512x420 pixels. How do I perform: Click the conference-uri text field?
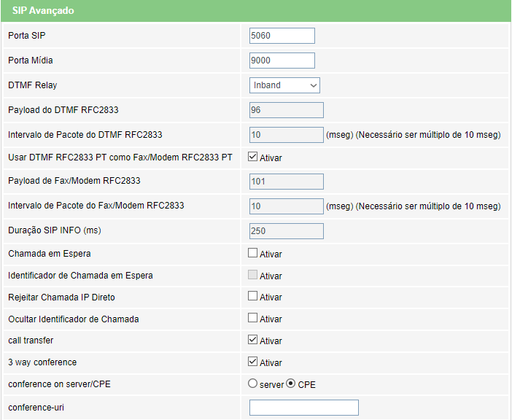coord(304,408)
